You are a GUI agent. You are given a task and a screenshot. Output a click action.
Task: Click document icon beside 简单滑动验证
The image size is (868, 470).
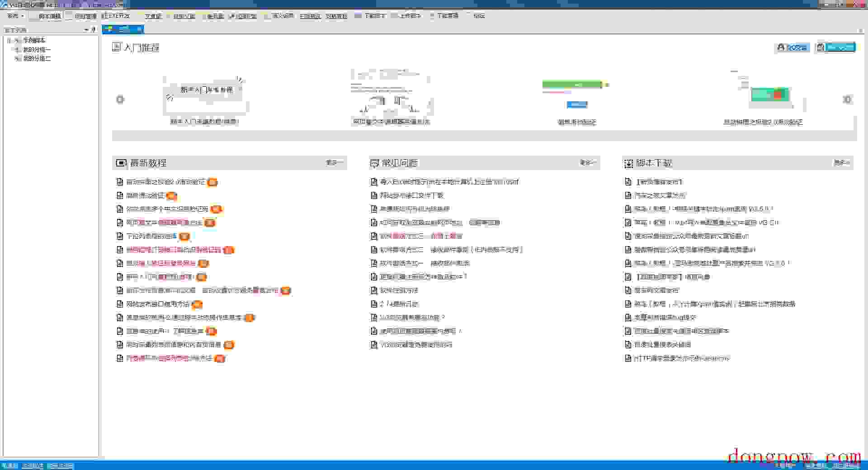(x=120, y=195)
